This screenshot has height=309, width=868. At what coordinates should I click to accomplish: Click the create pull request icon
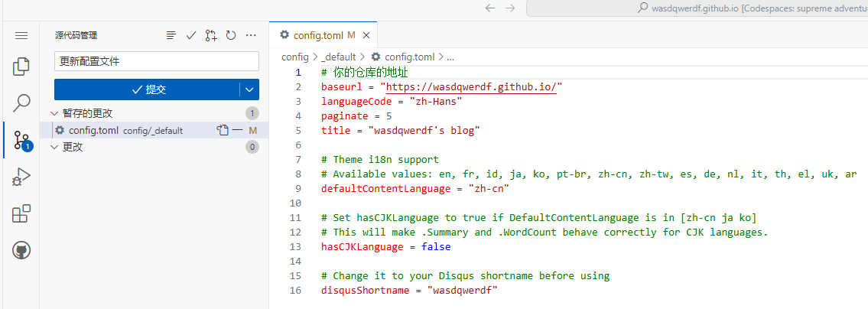coord(211,35)
